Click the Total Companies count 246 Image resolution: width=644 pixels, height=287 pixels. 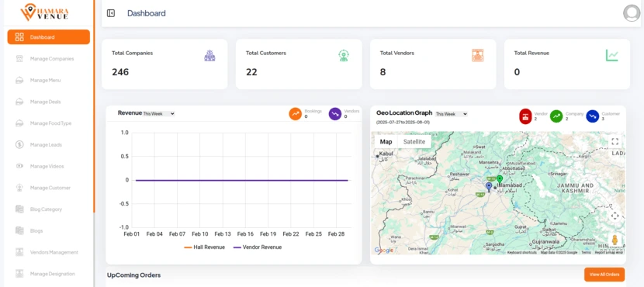(x=120, y=72)
